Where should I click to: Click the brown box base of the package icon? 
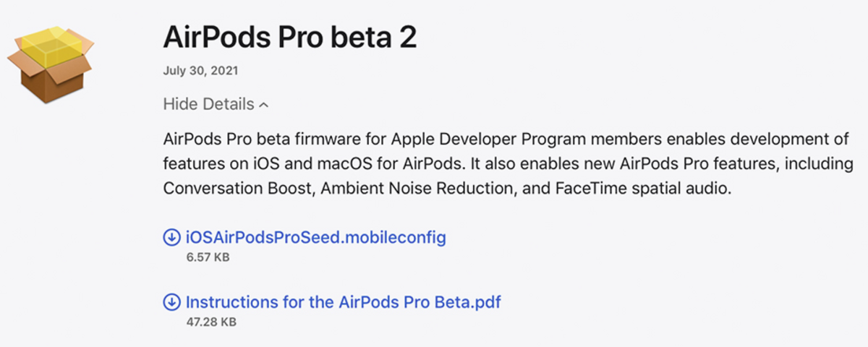(49, 81)
